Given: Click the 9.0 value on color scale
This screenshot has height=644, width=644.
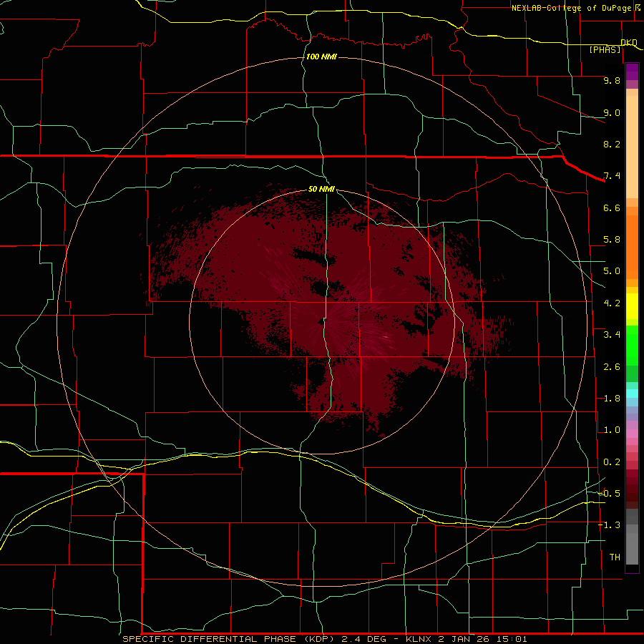Looking at the screenshot, I should pyautogui.click(x=612, y=112).
